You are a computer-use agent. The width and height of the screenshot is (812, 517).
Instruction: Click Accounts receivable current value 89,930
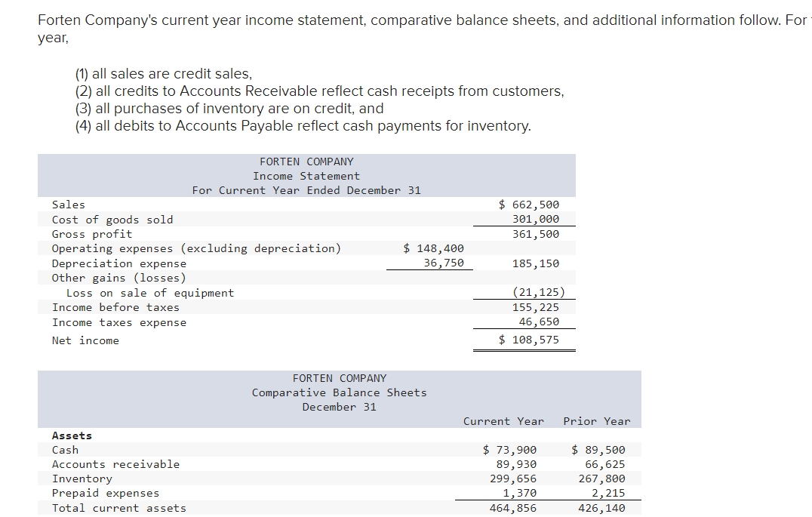point(516,465)
